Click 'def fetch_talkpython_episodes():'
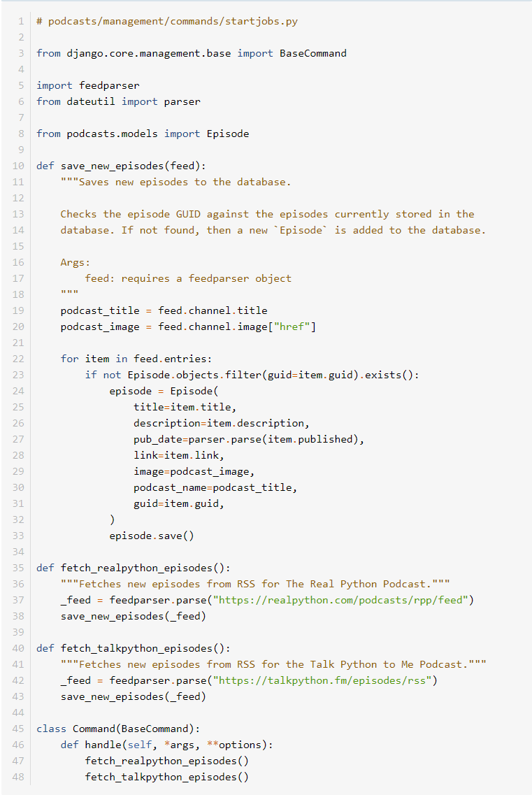The image size is (532, 795). pyautogui.click(x=134, y=648)
